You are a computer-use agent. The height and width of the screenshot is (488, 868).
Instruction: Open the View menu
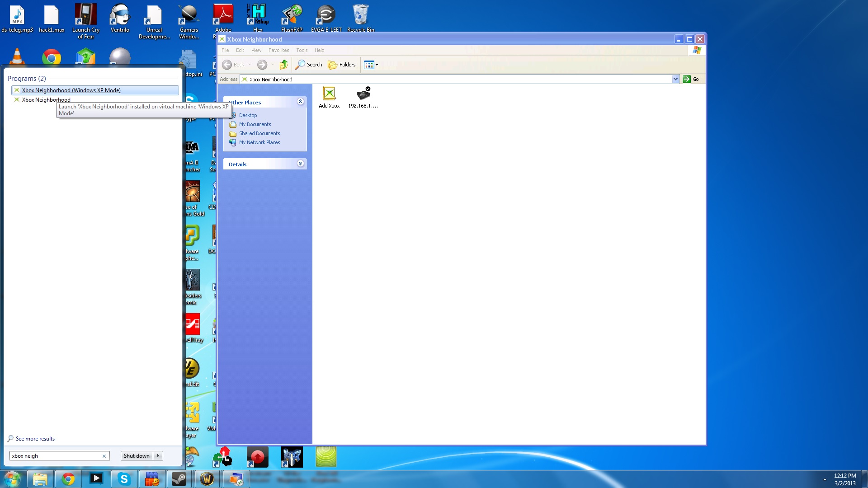[256, 50]
